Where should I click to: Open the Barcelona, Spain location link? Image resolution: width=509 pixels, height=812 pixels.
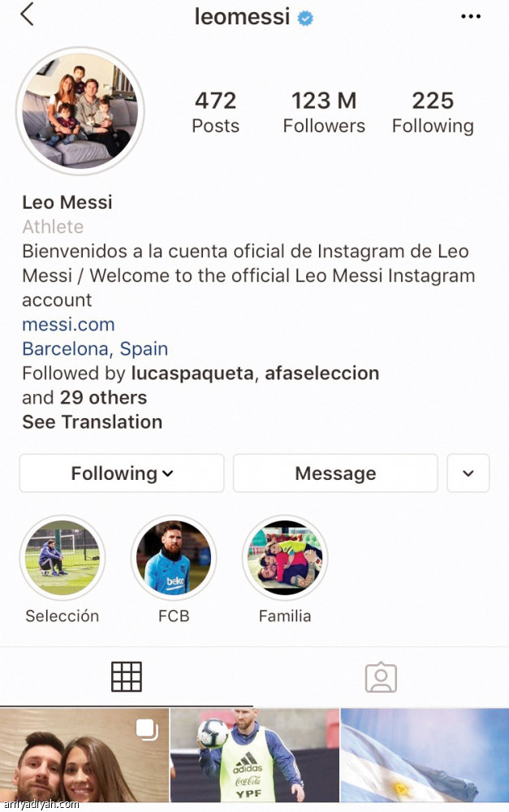95,349
